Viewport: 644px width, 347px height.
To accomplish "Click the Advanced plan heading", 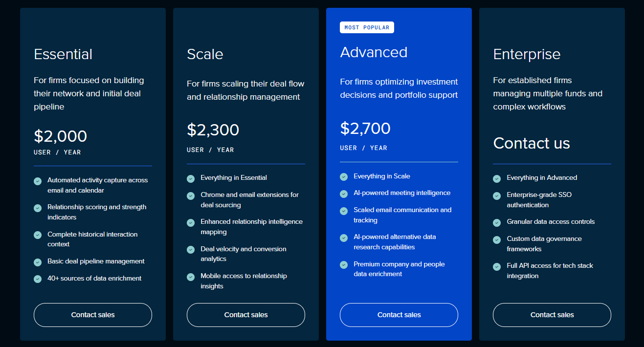I will pos(374,52).
